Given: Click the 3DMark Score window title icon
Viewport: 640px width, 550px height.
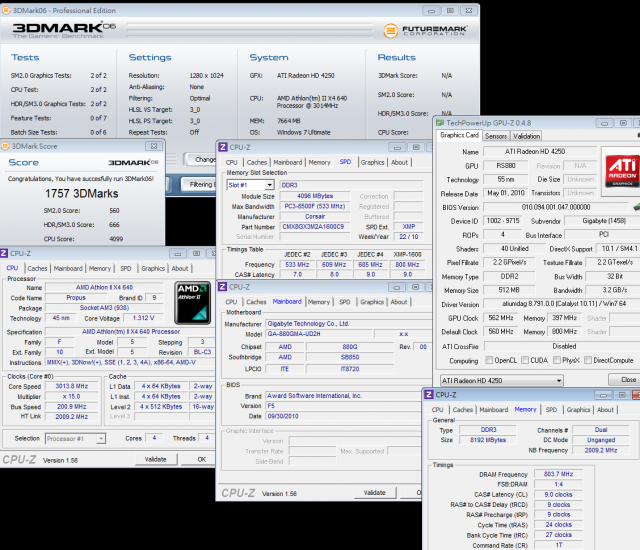Looking at the screenshot, I should 5,146.
